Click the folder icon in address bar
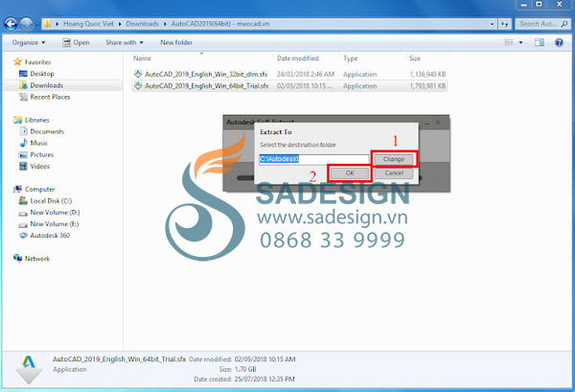The height and width of the screenshot is (392, 575). [x=47, y=24]
